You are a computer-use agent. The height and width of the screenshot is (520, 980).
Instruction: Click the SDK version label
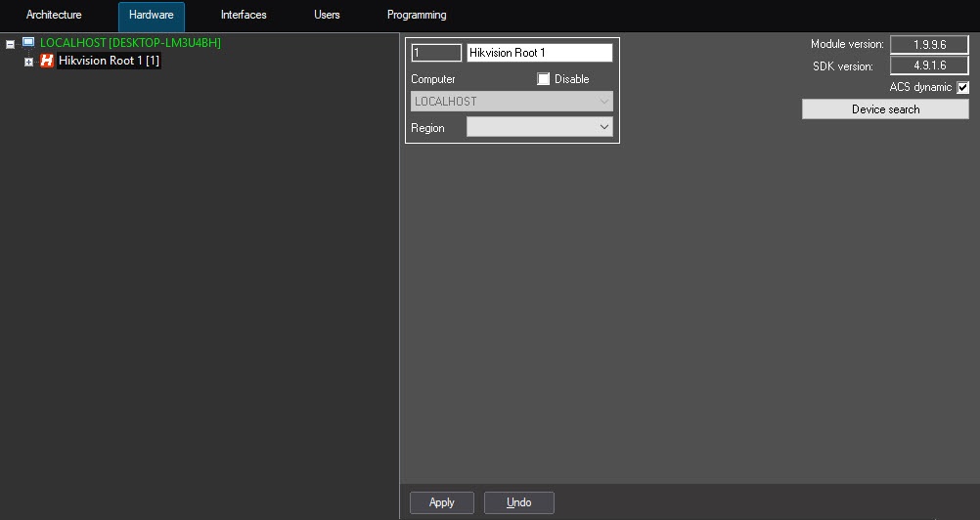(x=842, y=66)
